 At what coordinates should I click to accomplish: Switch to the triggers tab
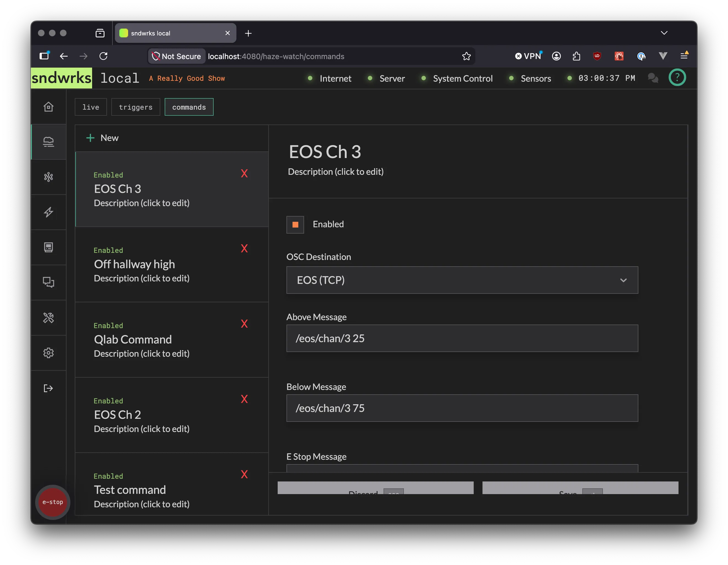136,107
